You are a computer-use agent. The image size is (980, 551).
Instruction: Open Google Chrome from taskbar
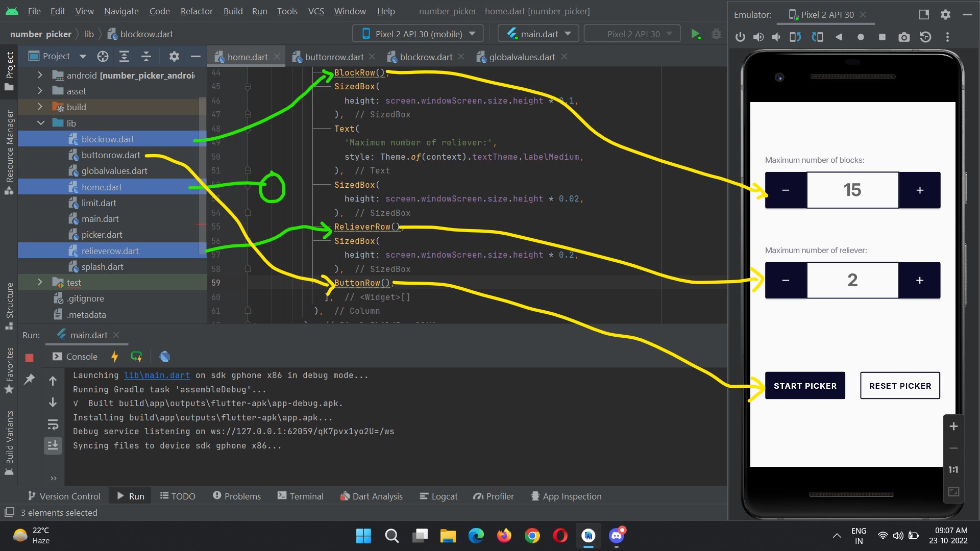point(532,536)
